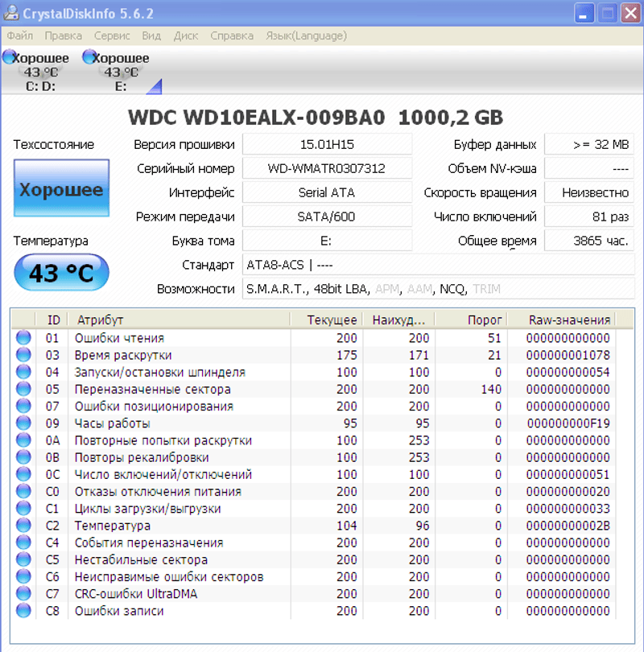
Task: Click the status orb for Ошибки чтения
Action: (23, 338)
